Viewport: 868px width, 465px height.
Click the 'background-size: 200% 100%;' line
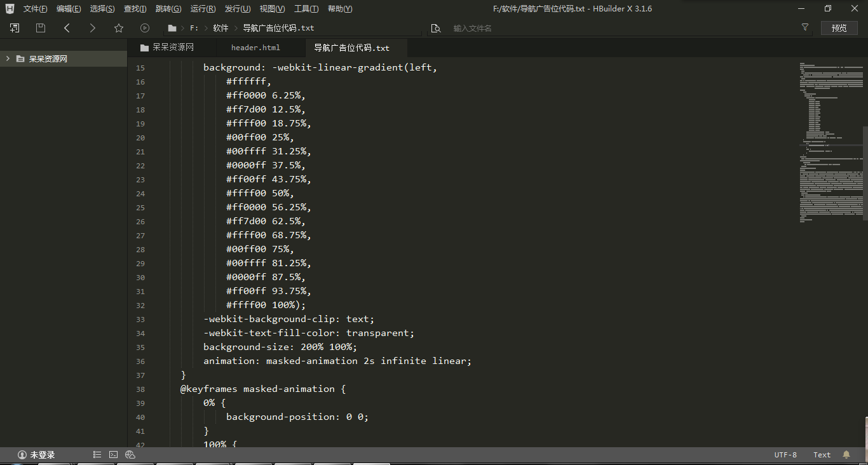pos(280,347)
